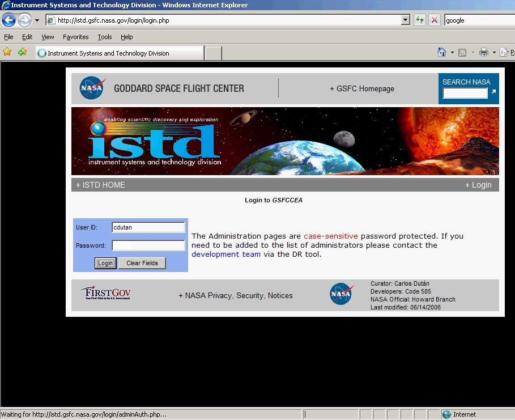The height and width of the screenshot is (420, 515).
Task: Click the + Login navigation link
Action: pos(478,185)
